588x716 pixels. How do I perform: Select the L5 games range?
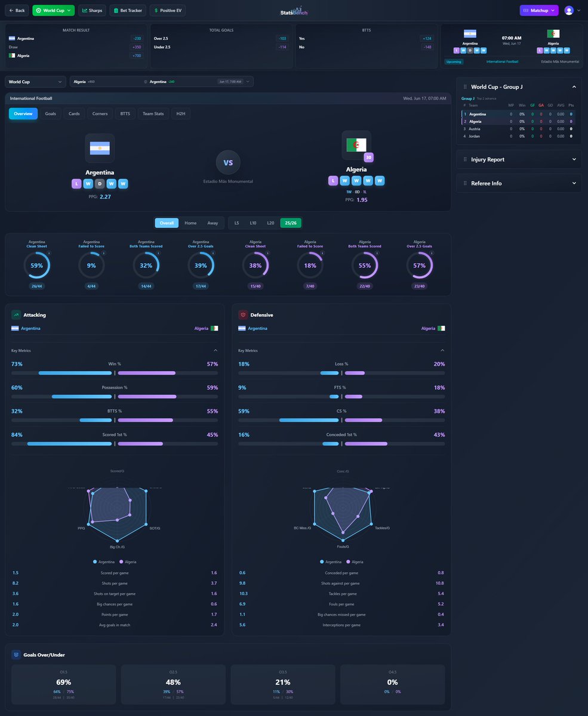pos(236,223)
